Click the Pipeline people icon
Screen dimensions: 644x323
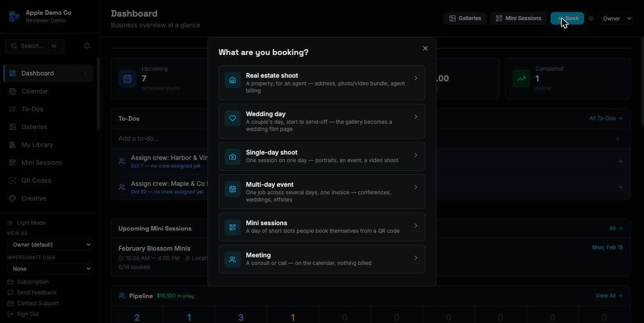click(122, 296)
